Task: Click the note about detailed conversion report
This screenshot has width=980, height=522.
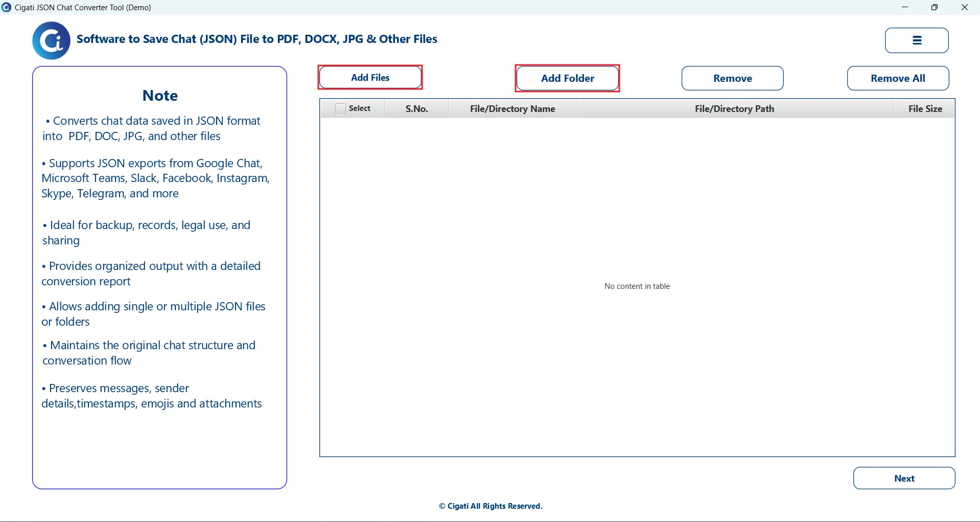Action: pyautogui.click(x=151, y=274)
